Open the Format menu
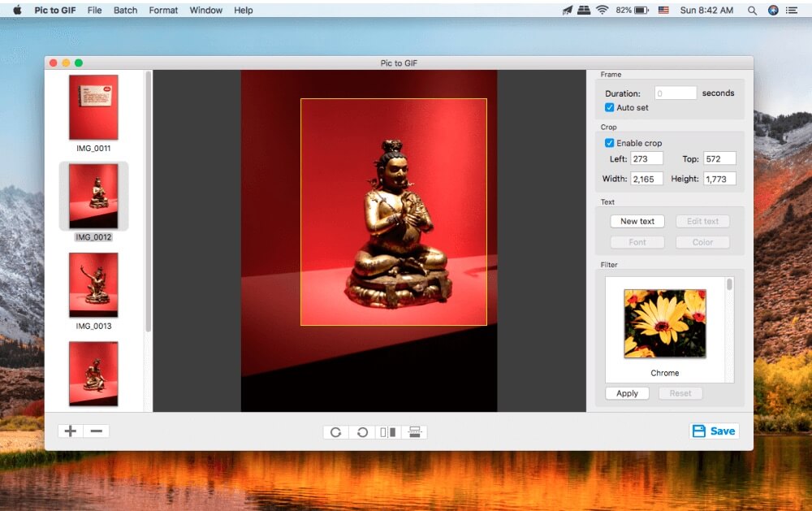 (163, 10)
